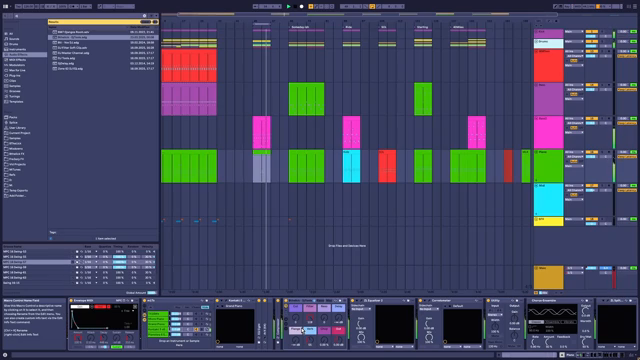Select the yellow SFX track header

pyautogui.click(x=549, y=221)
